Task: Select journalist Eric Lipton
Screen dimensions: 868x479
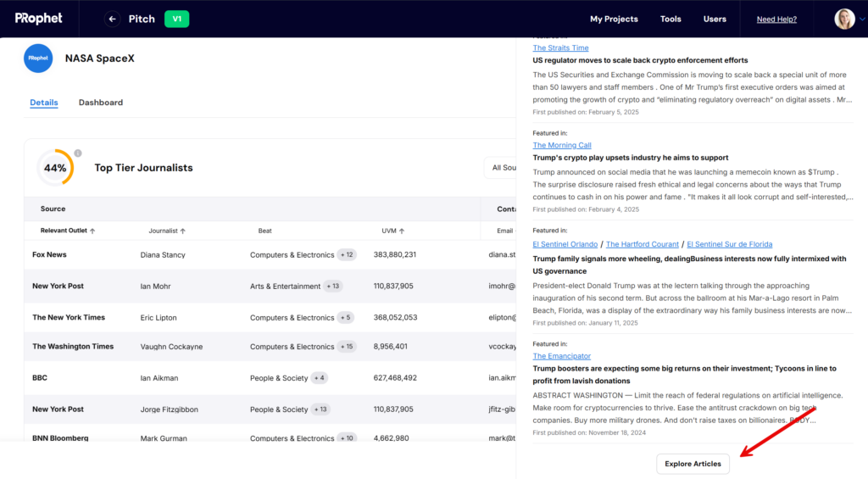Action: (159, 318)
